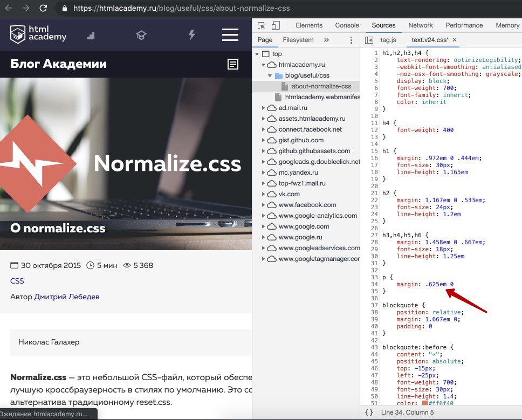Expand the vk.com domain
The width and height of the screenshot is (522, 420).
click(263, 194)
